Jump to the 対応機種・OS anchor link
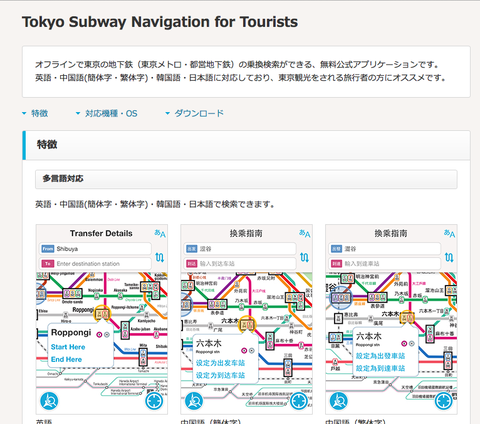The image size is (480, 424). click(x=111, y=113)
